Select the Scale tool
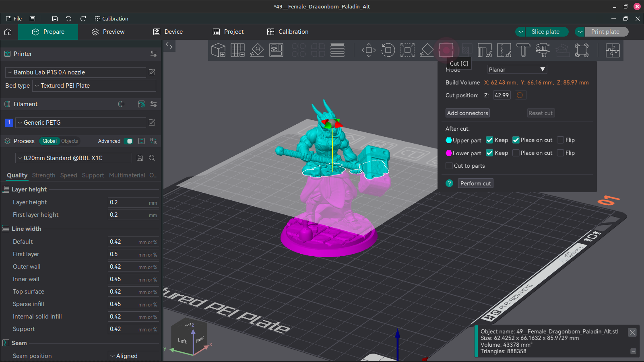The width and height of the screenshot is (644, 362). [407, 50]
